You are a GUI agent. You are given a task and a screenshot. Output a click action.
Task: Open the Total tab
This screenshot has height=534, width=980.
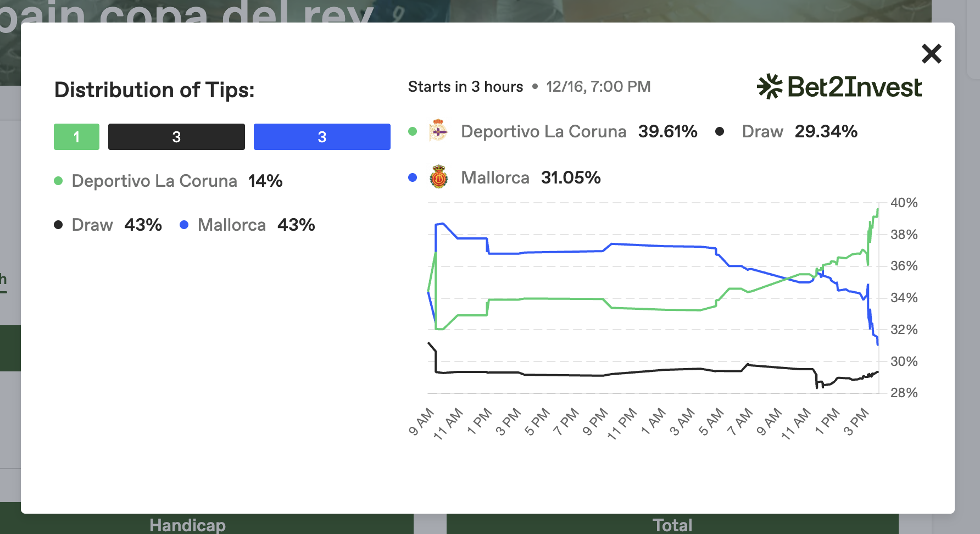pos(672,525)
